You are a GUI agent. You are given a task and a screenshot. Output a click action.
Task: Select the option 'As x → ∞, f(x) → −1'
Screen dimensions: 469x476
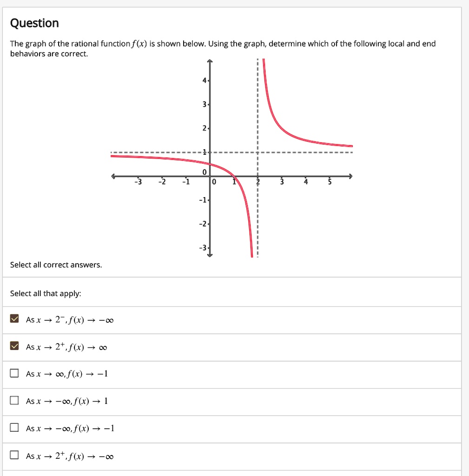click(x=14, y=373)
